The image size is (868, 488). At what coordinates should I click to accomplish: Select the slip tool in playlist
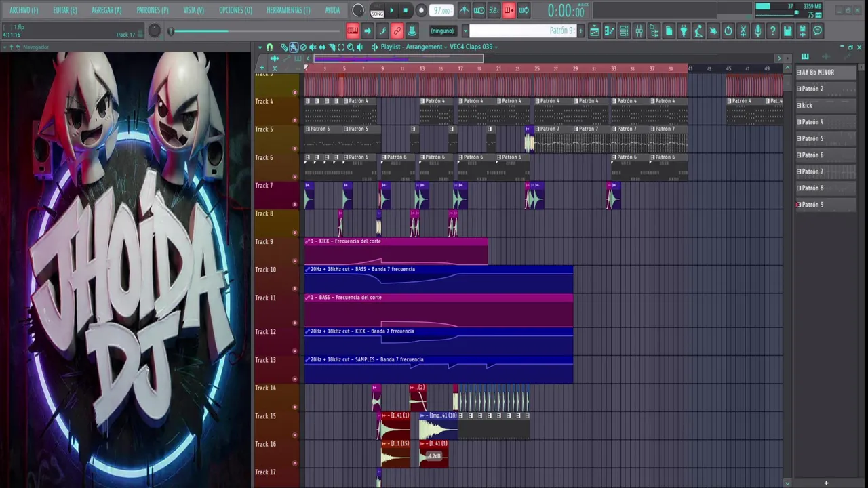322,47
